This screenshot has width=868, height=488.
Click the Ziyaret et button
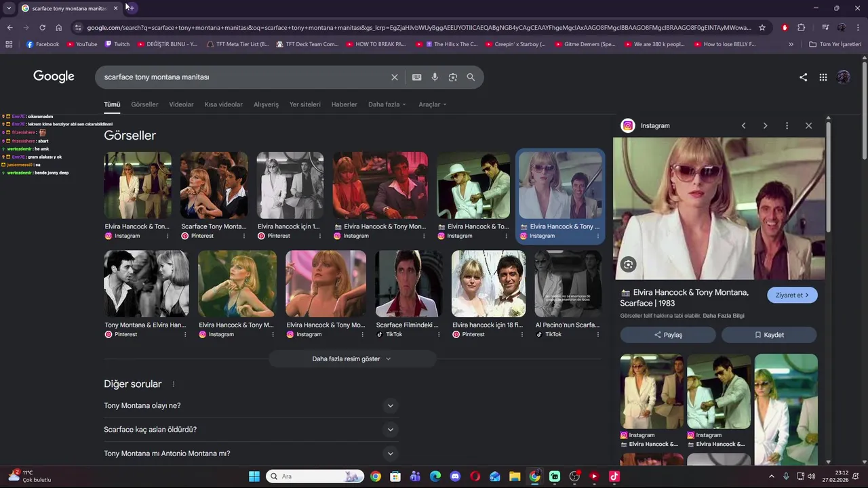coord(792,295)
